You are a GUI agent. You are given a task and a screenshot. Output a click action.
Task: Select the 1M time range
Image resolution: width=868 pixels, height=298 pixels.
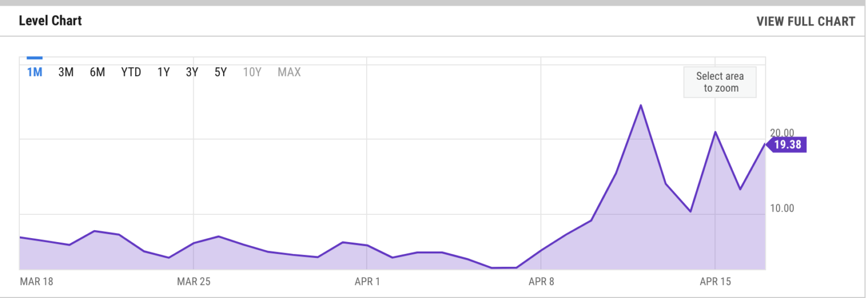point(34,72)
